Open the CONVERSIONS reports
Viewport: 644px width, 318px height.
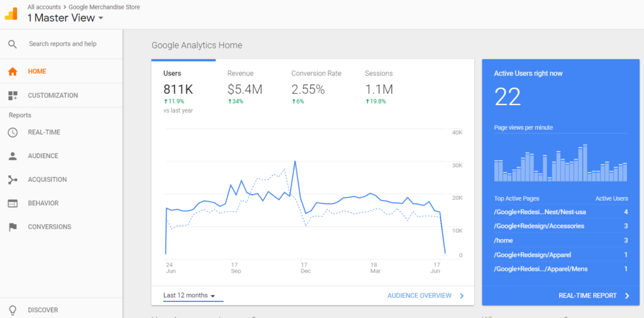coord(49,227)
